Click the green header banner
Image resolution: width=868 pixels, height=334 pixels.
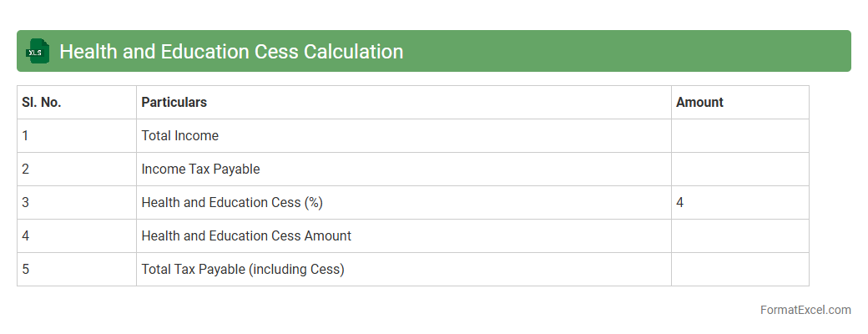point(626,52)
